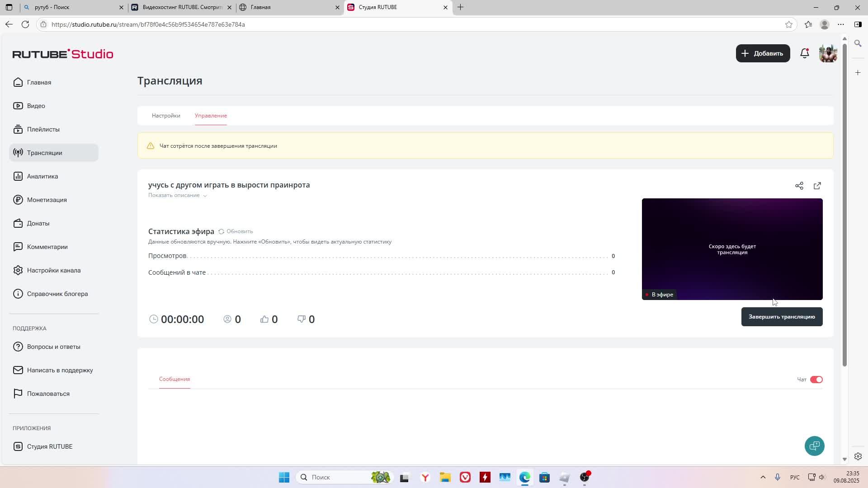
Task: Open the stream in a new window via the external link icon
Action: [817, 186]
